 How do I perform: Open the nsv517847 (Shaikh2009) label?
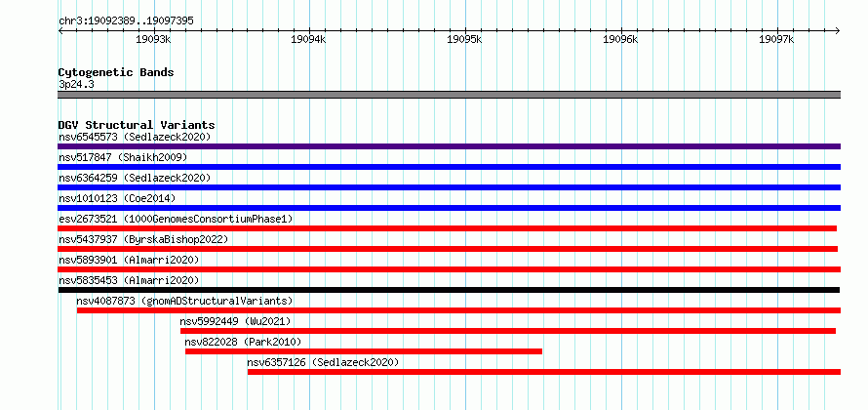point(123,157)
